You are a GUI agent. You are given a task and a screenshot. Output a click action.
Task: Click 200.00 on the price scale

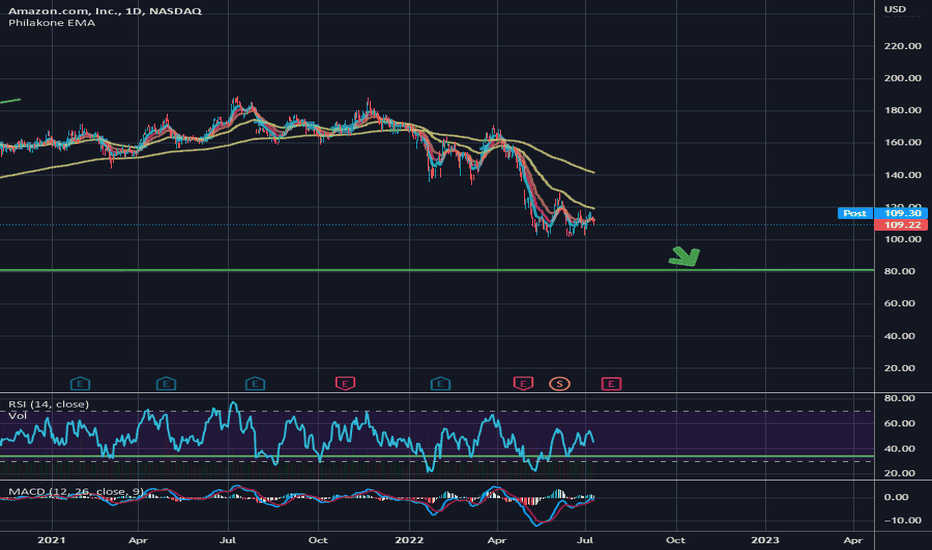pyautogui.click(x=902, y=78)
